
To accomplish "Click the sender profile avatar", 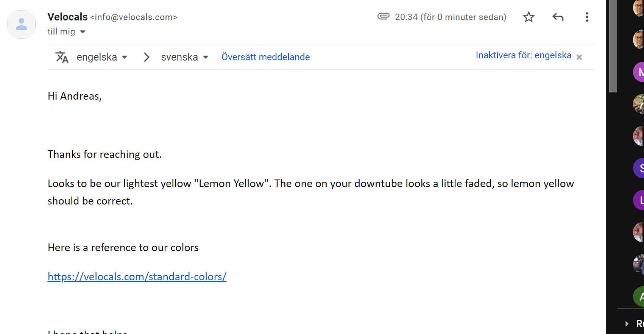I will pyautogui.click(x=22, y=24).
